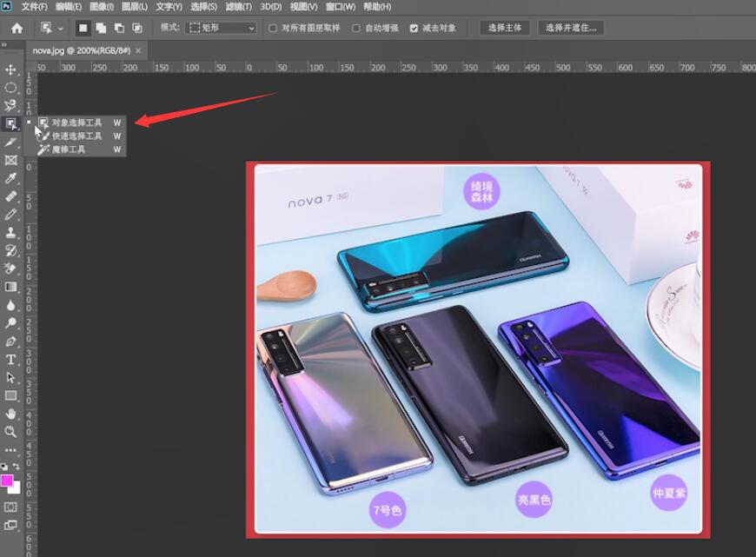
Task: Open the 帮助(H) menu
Action: [377, 7]
